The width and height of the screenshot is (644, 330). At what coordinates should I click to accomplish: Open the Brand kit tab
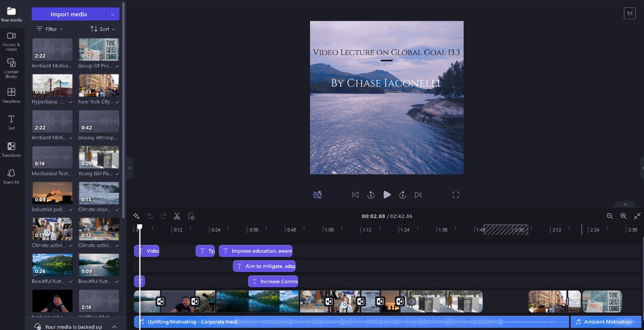(11, 177)
